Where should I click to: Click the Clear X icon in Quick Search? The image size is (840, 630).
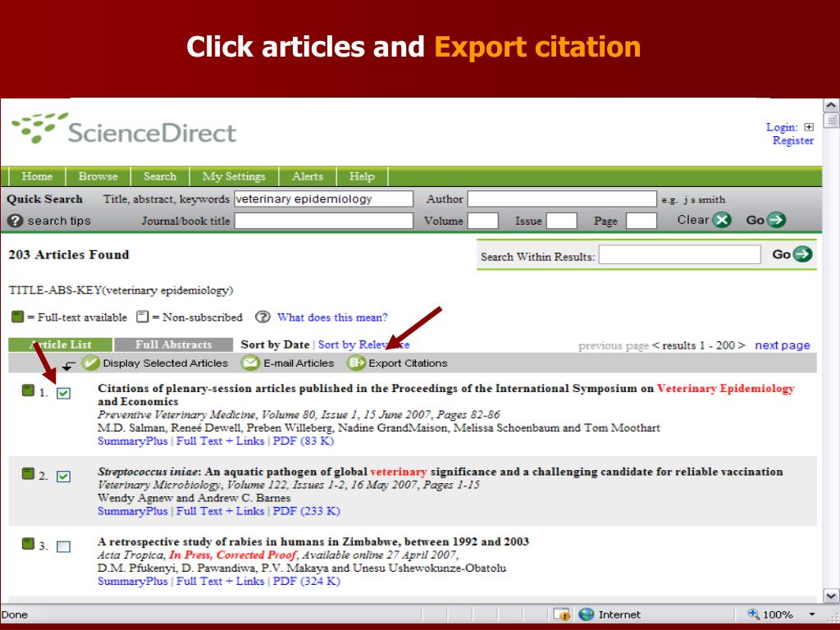(x=722, y=220)
